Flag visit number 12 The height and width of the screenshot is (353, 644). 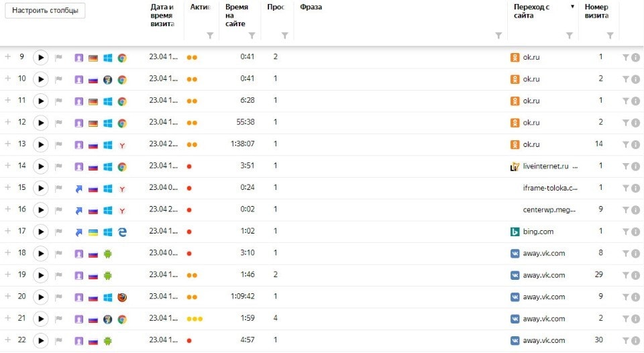coord(58,123)
